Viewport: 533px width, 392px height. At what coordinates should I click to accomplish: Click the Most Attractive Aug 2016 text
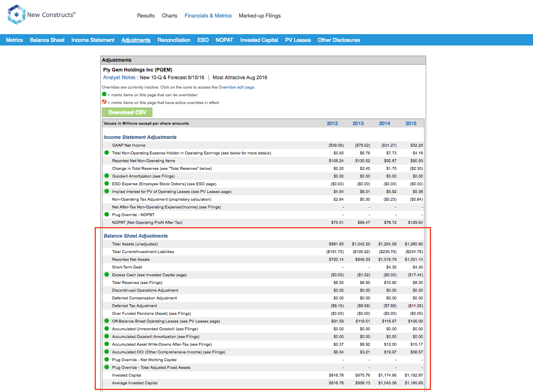coord(240,78)
